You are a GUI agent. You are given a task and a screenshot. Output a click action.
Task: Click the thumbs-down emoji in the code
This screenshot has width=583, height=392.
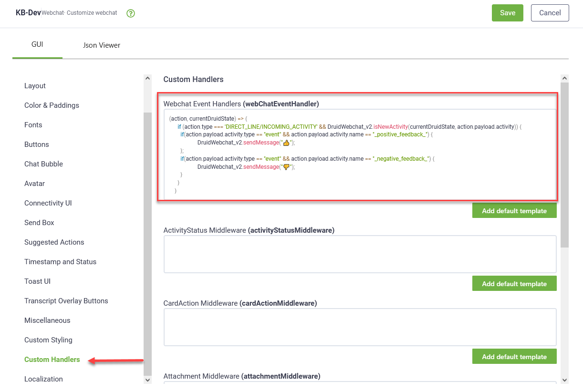pos(286,167)
